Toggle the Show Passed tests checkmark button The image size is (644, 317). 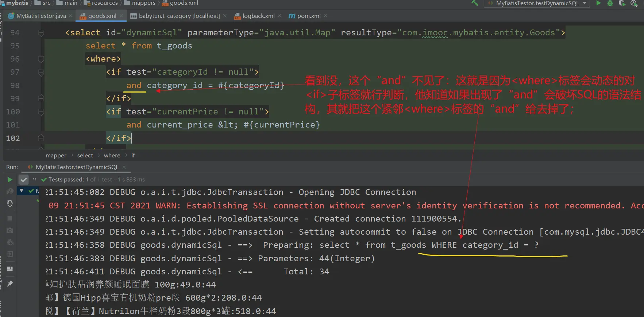[24, 180]
